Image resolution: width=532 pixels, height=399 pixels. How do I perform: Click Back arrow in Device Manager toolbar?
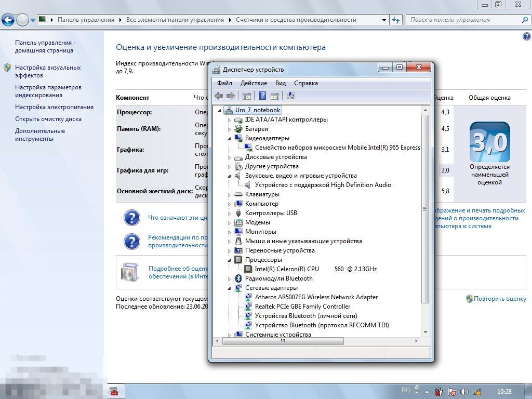(219, 96)
